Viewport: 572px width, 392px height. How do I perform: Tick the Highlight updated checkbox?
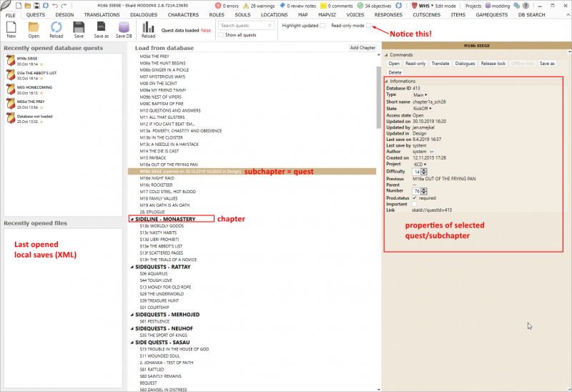tap(322, 25)
